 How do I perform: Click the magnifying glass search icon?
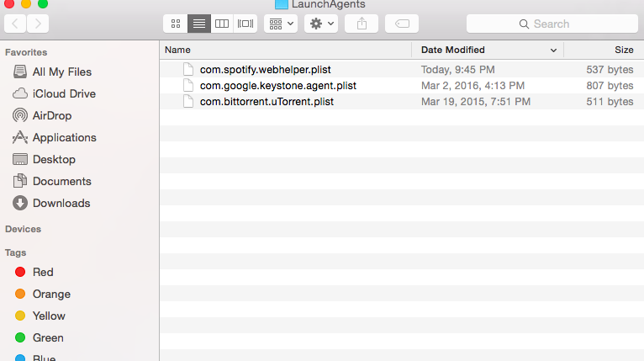tap(524, 24)
